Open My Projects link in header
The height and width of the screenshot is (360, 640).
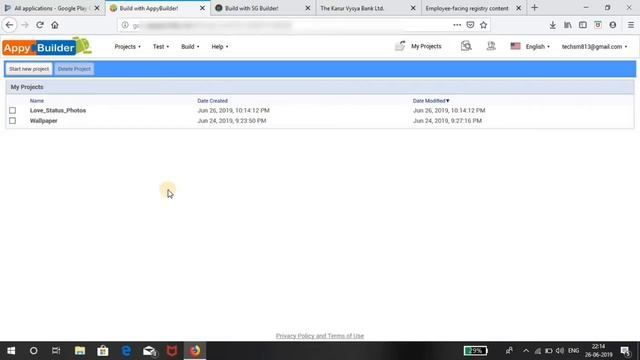[x=426, y=47]
